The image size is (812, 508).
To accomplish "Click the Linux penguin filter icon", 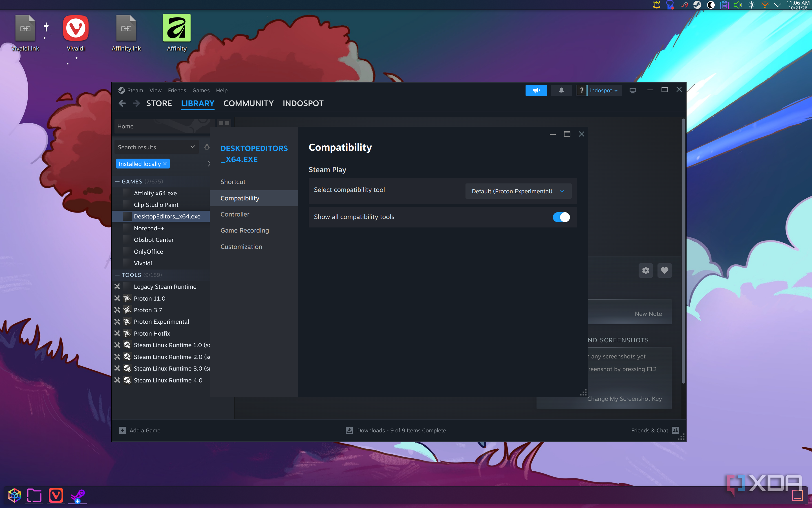I will pos(207,147).
